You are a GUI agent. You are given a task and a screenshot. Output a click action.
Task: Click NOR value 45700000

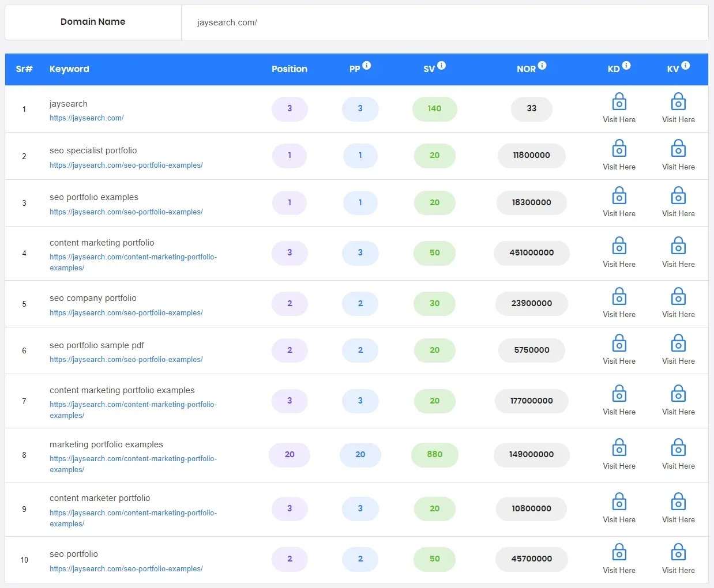pyautogui.click(x=532, y=559)
